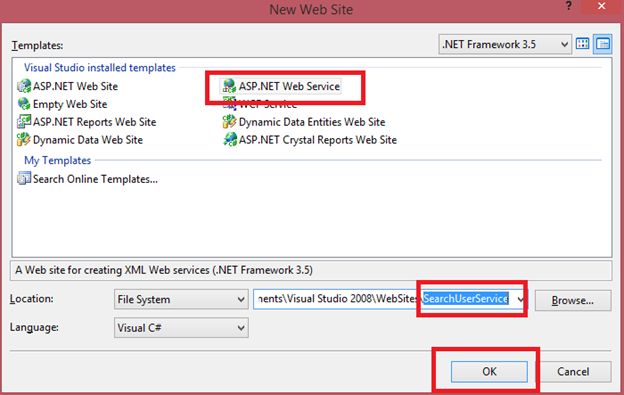Select the Dynamic Data Entities Web Site icon

coord(229,122)
